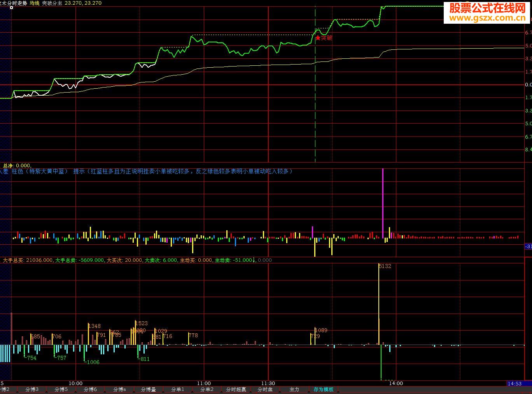Click the -754 sell bar label
Image resolution: width=532 pixels, height=394 pixels.
pyautogui.click(x=30, y=358)
